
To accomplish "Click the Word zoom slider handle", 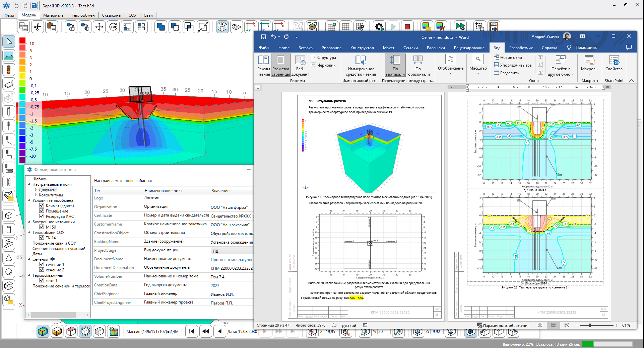I will (x=590, y=325).
